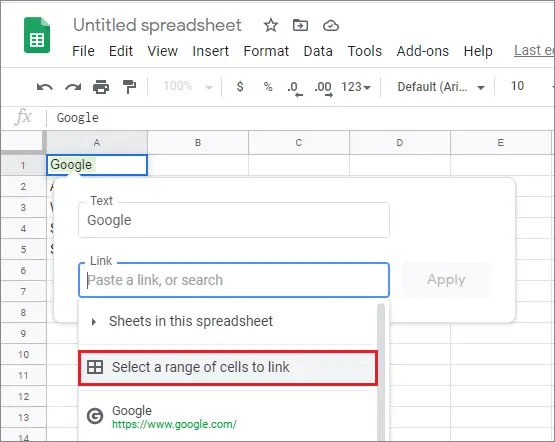
Task: Click the undo arrow icon
Action: 45,87
